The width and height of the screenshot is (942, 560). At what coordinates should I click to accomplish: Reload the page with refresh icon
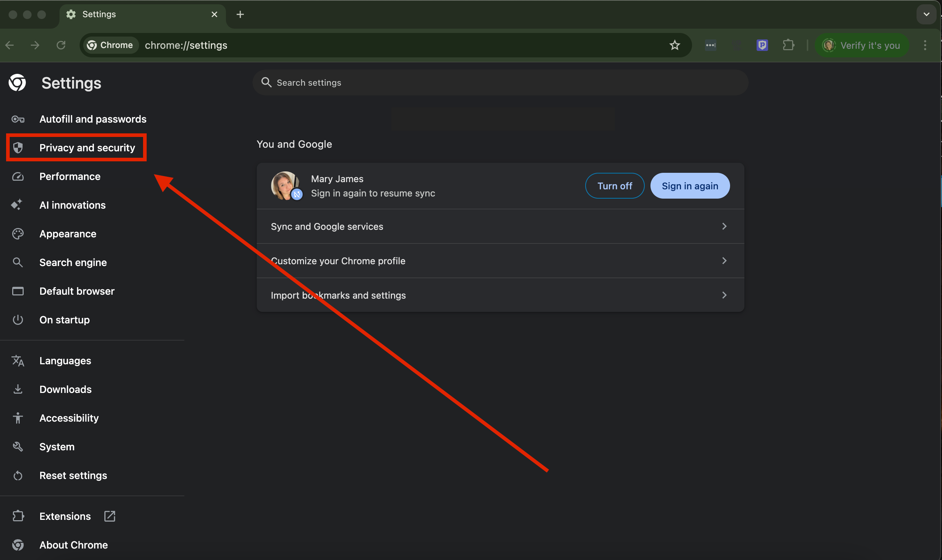tap(61, 45)
